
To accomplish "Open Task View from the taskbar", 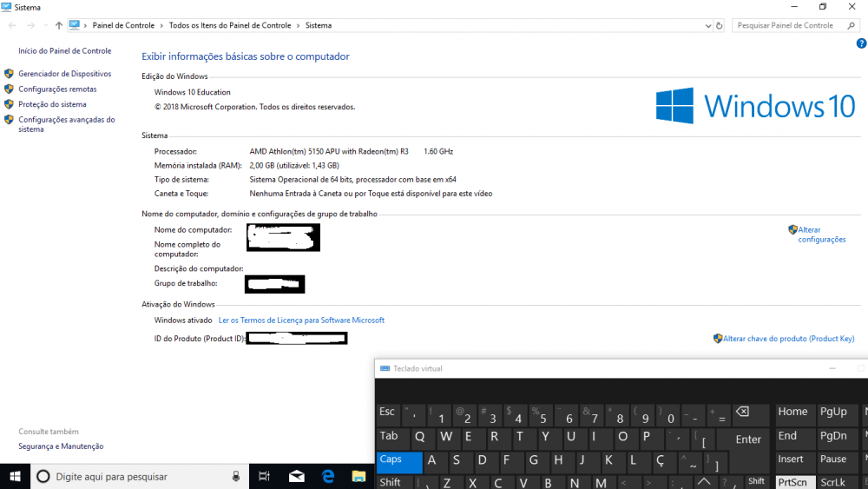I will pos(266,476).
